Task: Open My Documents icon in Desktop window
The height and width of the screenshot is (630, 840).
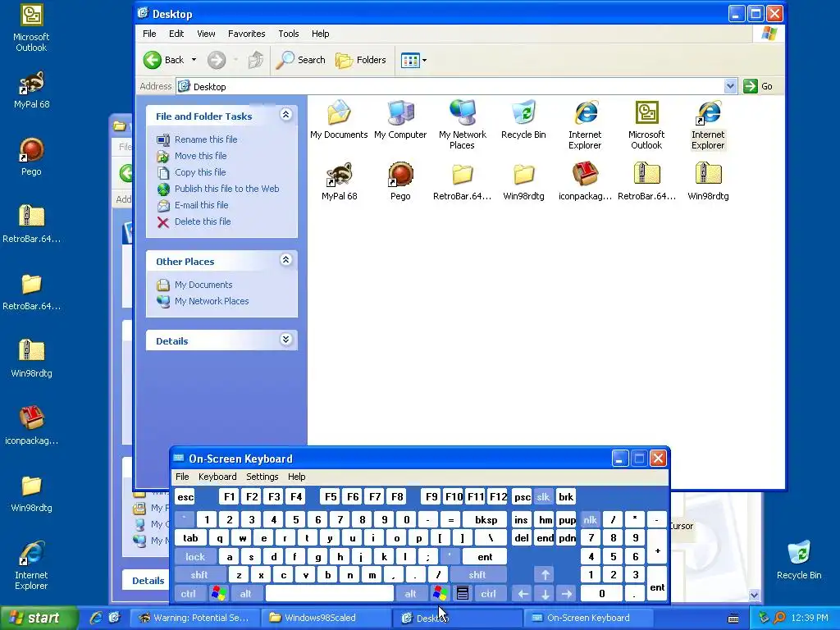Action: [x=339, y=113]
